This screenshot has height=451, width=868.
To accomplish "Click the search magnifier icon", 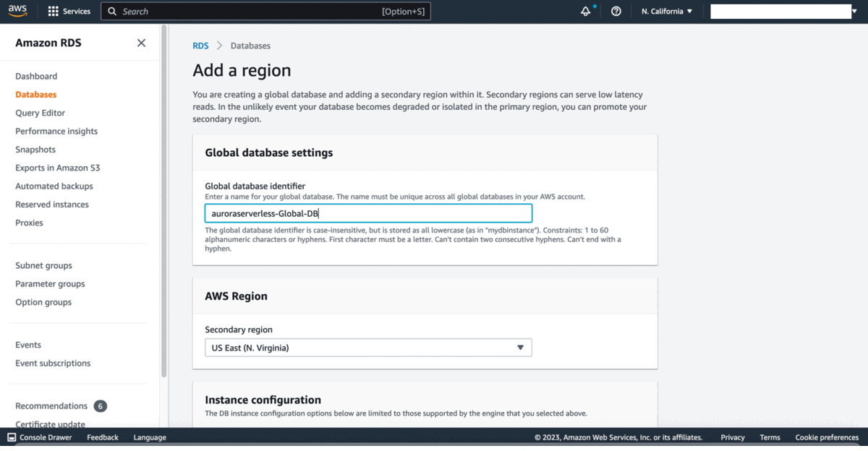I will pos(112,12).
